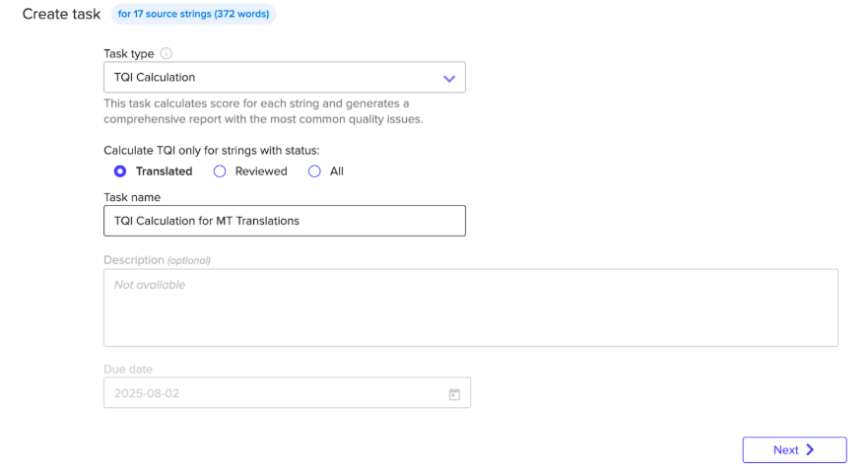The width and height of the screenshot is (868, 473).
Task: Open the Due date field showing 2025-08-02
Action: 276,393
